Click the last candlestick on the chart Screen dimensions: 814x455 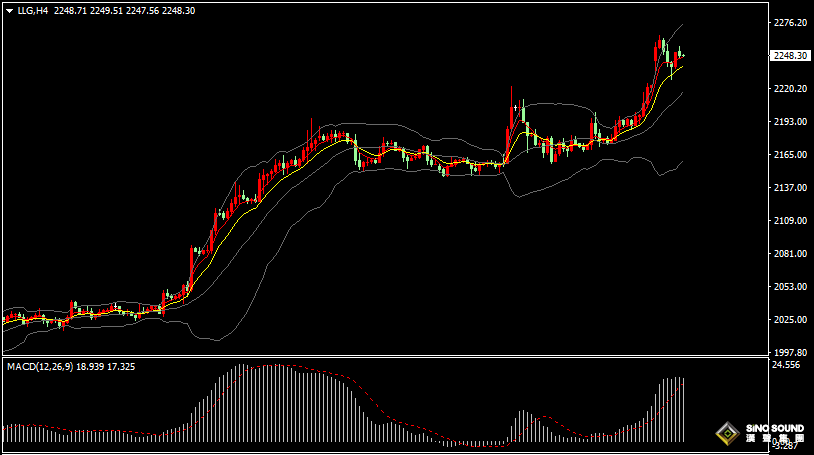(x=682, y=54)
